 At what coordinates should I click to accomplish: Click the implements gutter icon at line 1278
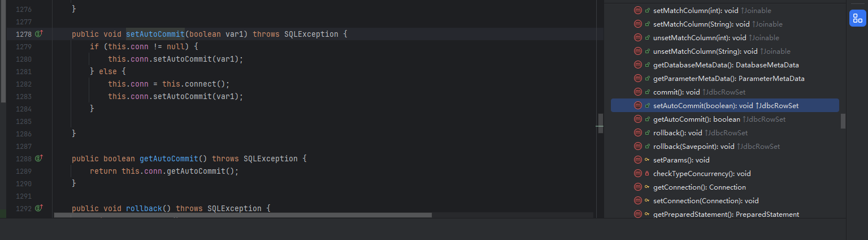coord(39,34)
